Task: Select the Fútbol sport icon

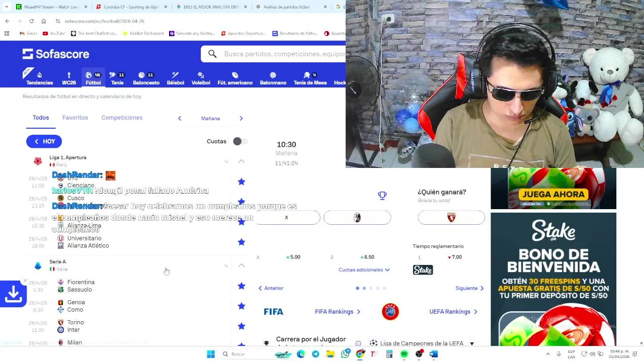Action: click(x=93, y=78)
